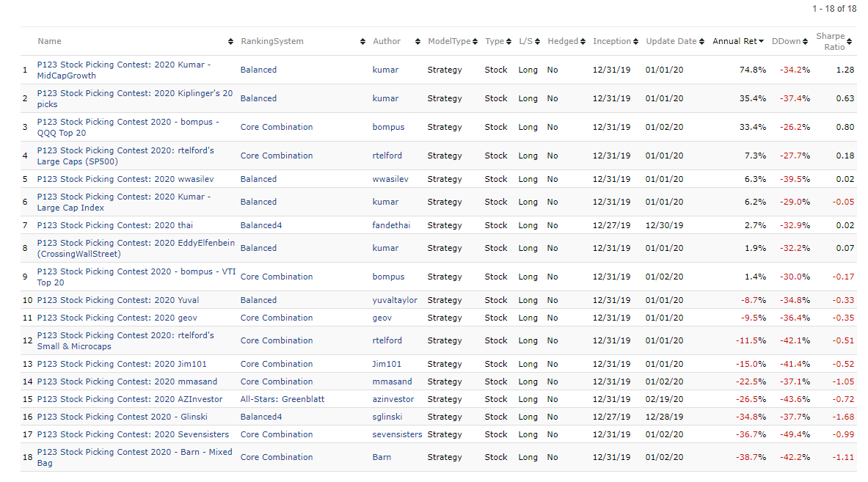Viewport: 868px width, 482px height.
Task: Open Balanced ranking system in row 1
Action: [258, 70]
